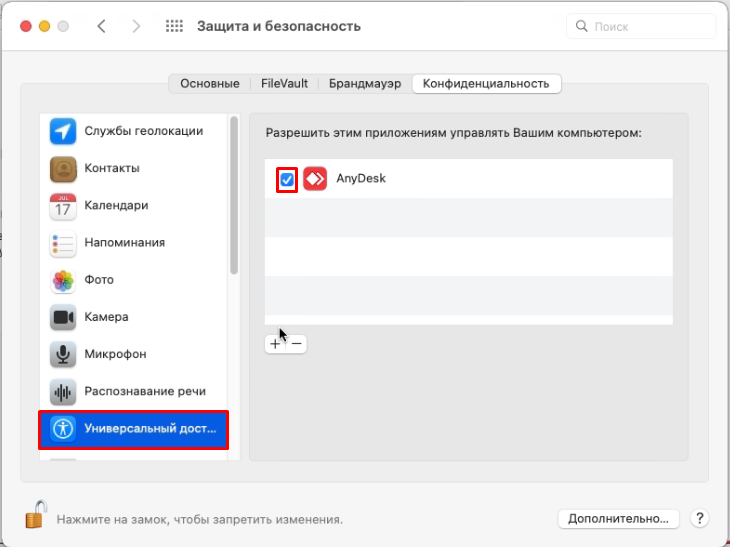Click the padlock to prevent changes
The height and width of the screenshot is (547, 730).
coord(36,516)
